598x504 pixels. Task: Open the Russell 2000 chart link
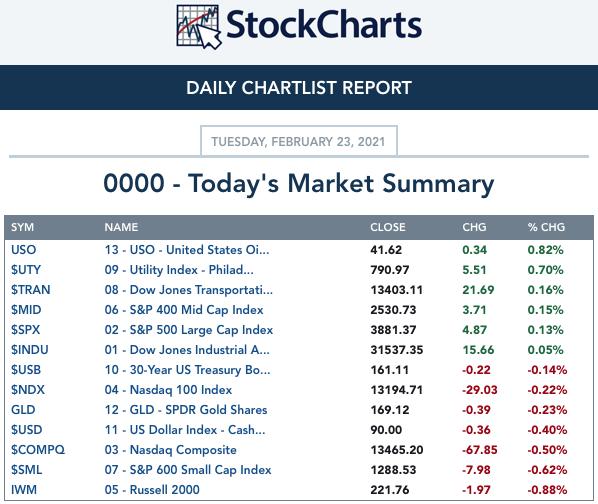[152, 490]
